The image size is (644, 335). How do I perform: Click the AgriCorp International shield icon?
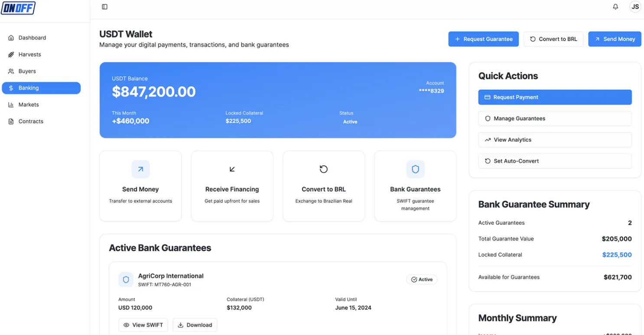[126, 280]
